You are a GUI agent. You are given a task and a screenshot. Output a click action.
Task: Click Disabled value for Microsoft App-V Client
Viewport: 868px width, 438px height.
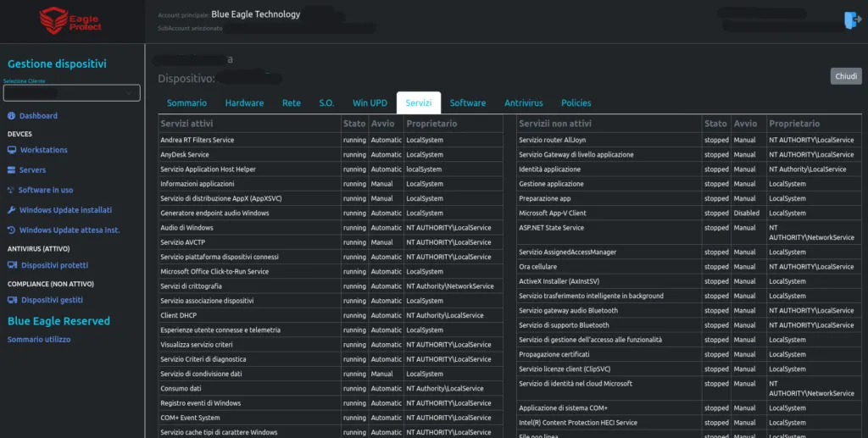tap(746, 213)
